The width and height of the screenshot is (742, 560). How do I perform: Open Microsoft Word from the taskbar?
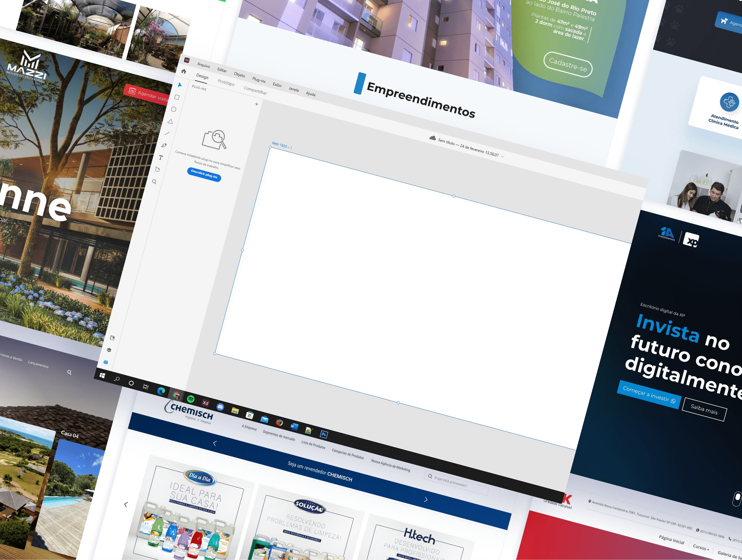(294, 427)
